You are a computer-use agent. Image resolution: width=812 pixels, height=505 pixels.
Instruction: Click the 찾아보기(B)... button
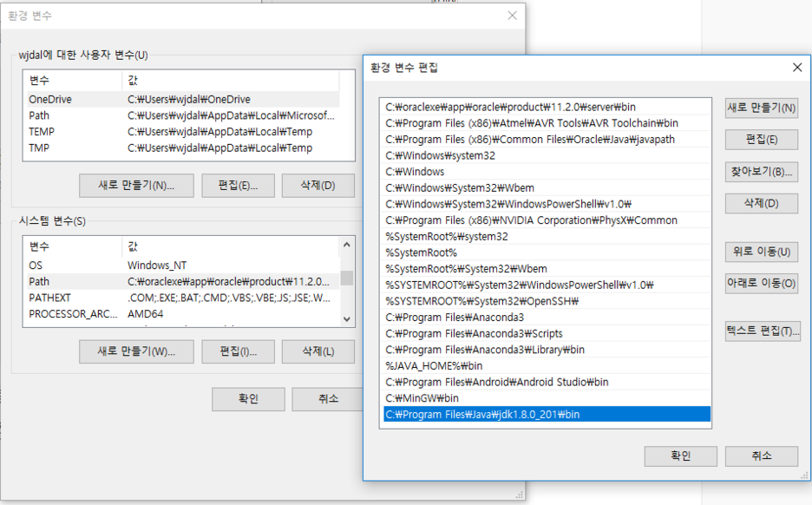point(762,172)
